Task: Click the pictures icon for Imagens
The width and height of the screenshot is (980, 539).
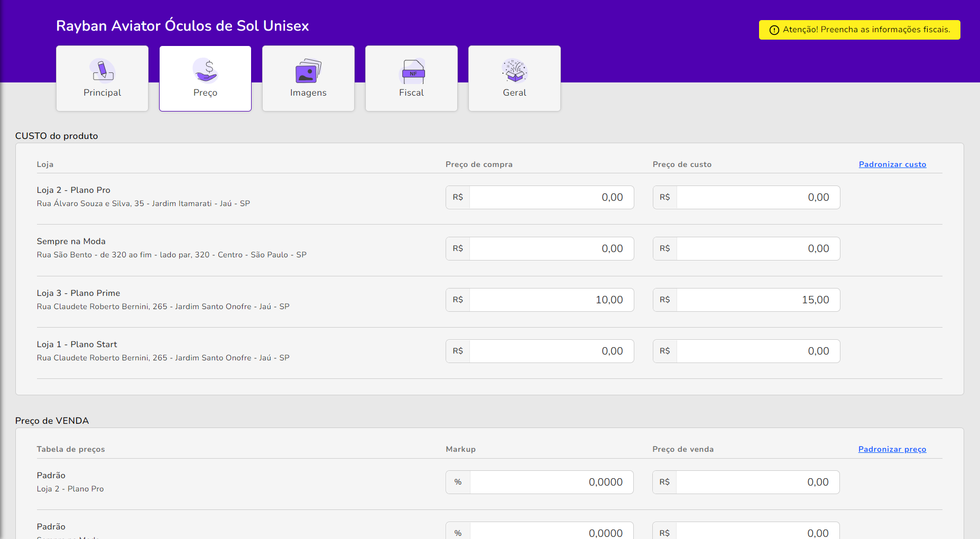Action: coord(308,71)
